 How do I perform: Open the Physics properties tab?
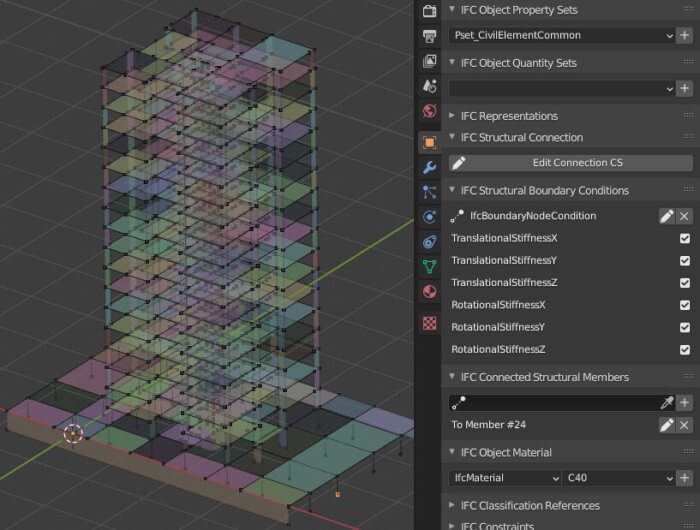point(429,217)
